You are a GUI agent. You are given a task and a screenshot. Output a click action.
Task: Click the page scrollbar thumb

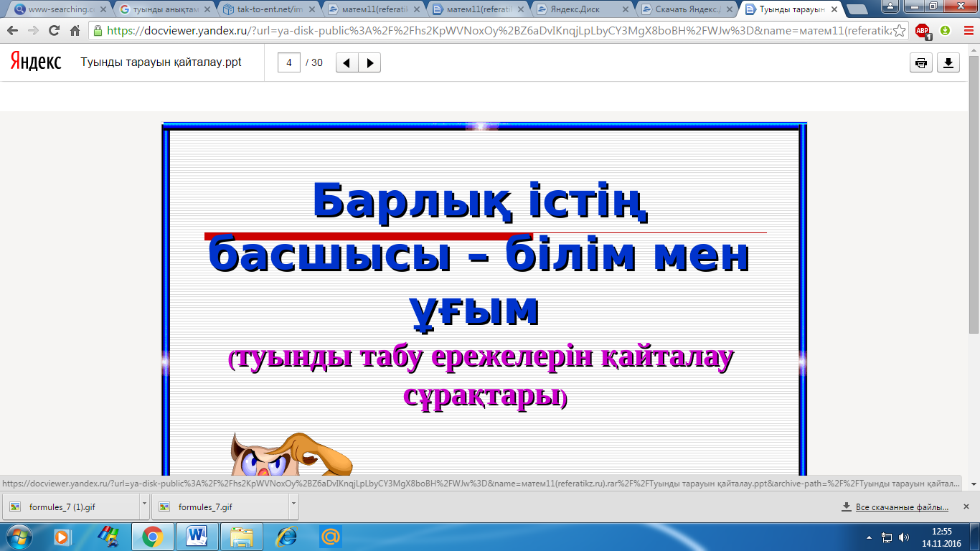click(974, 194)
